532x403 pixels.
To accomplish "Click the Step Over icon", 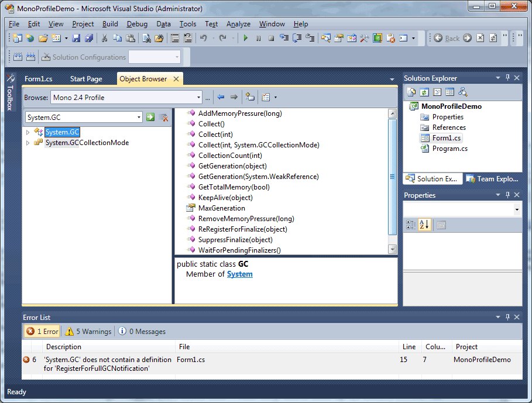I will [x=297, y=38].
